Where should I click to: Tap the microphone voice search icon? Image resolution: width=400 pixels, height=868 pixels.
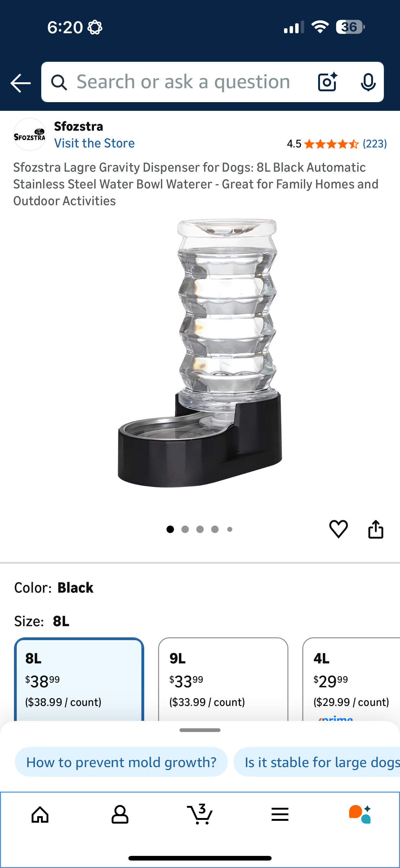coord(368,82)
